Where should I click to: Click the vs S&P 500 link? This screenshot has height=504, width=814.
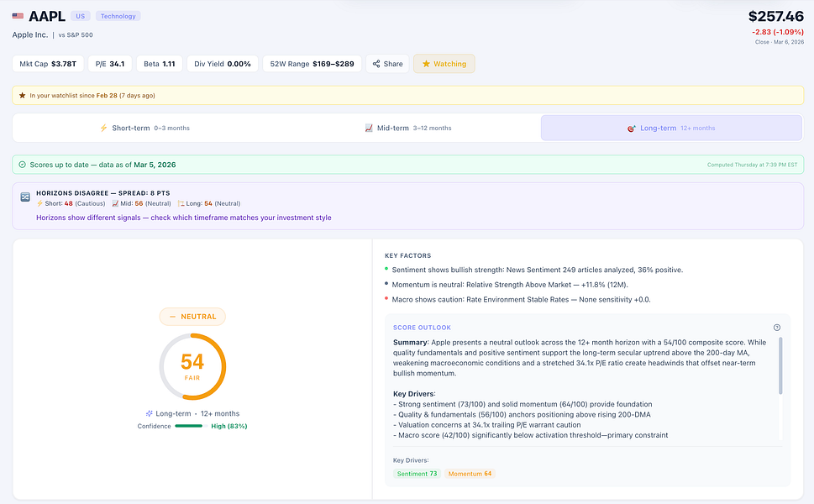coord(76,35)
